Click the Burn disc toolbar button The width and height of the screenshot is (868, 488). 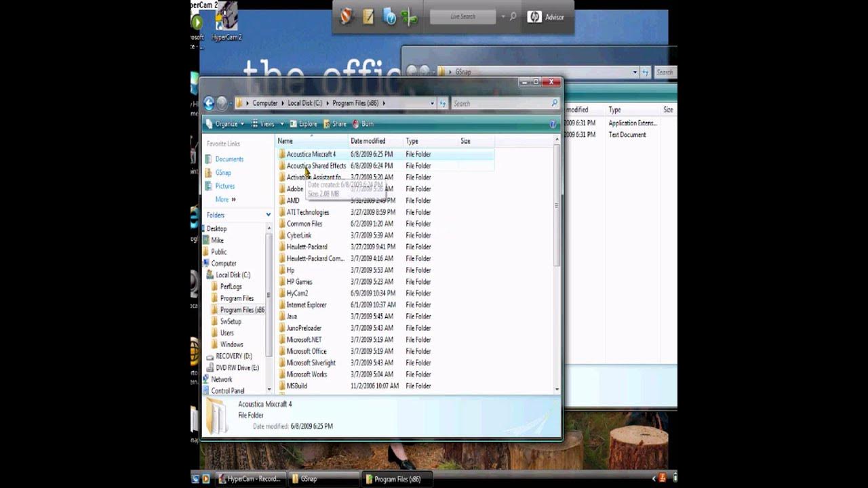click(x=363, y=124)
